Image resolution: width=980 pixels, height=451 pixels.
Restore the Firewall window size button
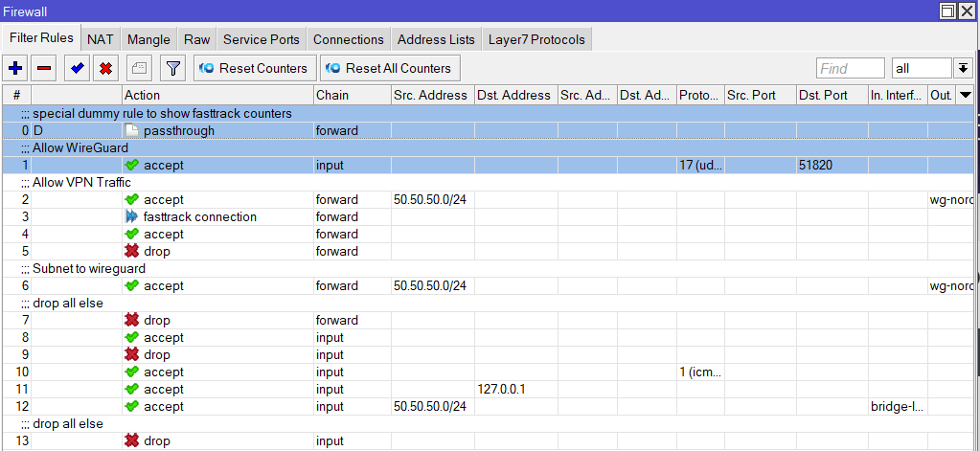click(x=948, y=11)
